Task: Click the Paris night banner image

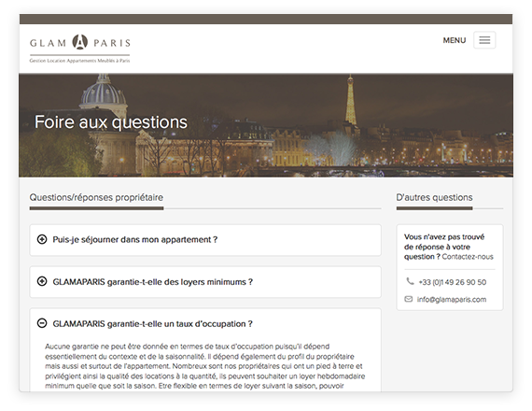Action: point(266,125)
